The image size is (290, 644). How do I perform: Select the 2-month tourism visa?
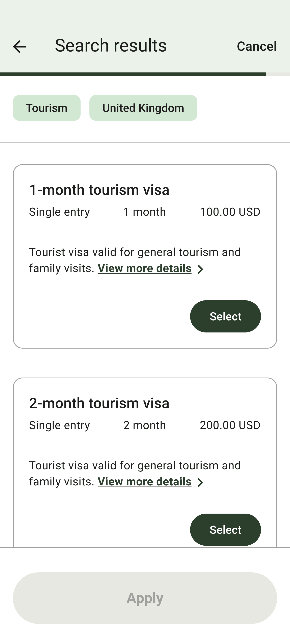coord(225,529)
